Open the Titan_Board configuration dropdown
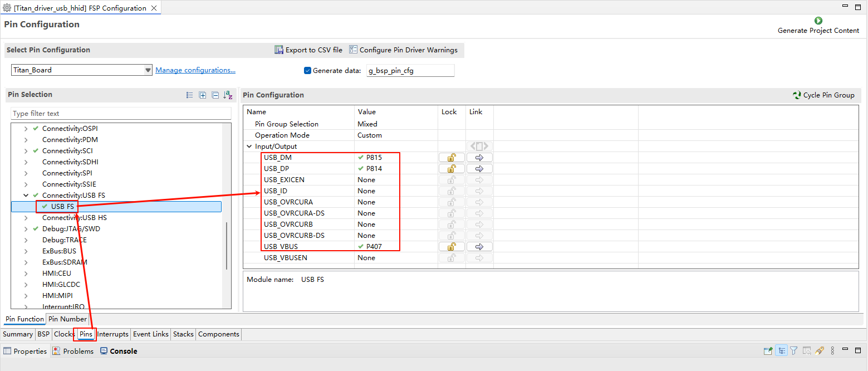This screenshot has width=868, height=371. click(148, 70)
